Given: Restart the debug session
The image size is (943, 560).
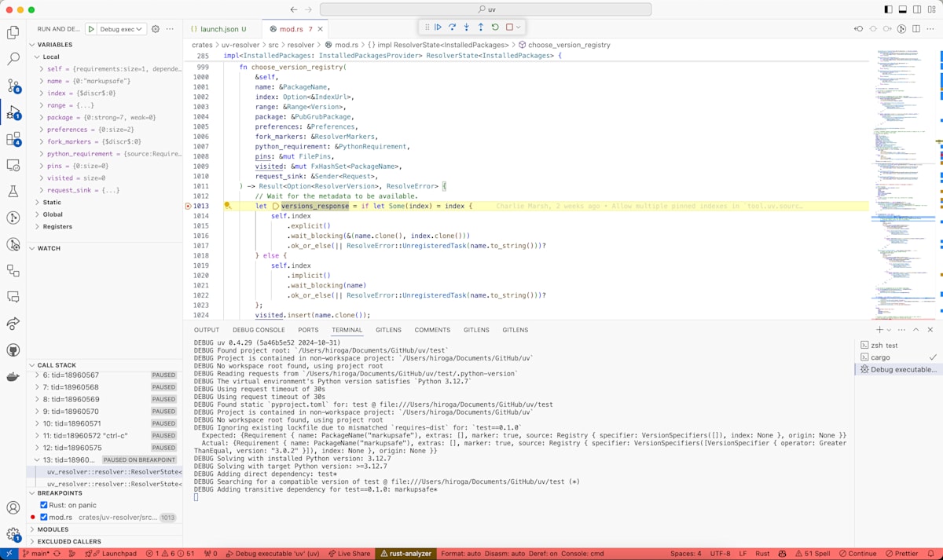Looking at the screenshot, I should pos(495,27).
